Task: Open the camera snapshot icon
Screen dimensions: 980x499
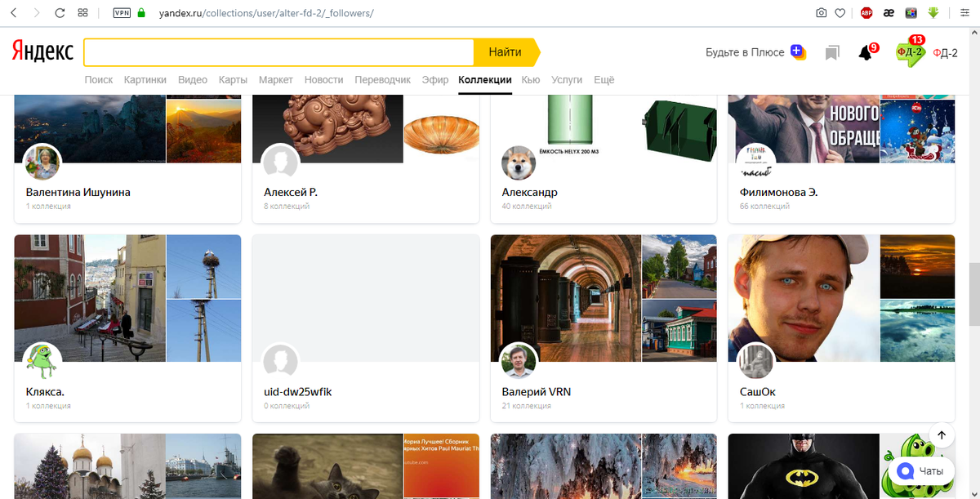Action: [x=821, y=13]
